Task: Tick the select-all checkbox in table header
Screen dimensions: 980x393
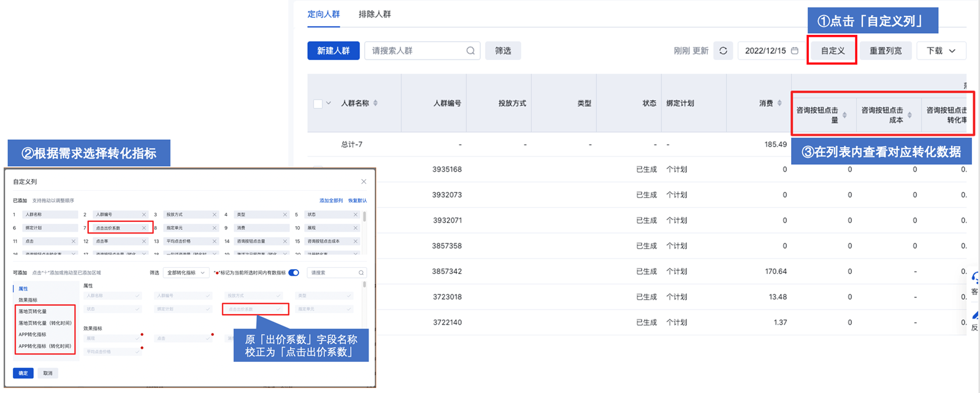Action: tap(318, 104)
